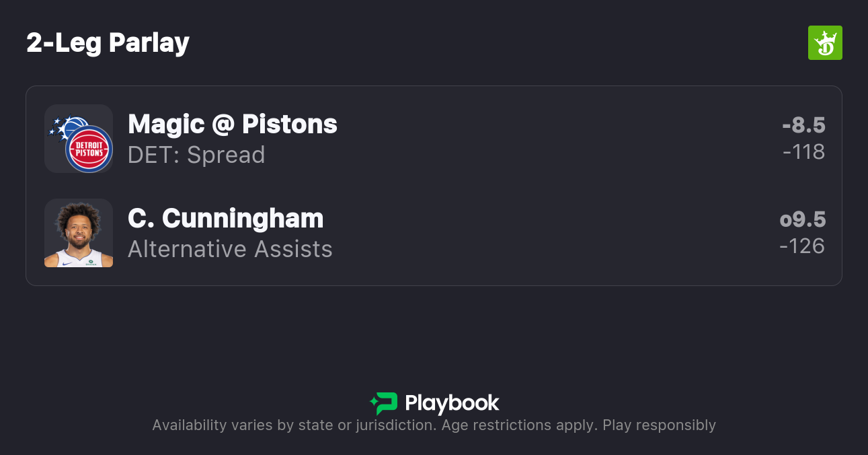Open C. Cunningham's player headshot photo
The image size is (868, 455).
pyautogui.click(x=79, y=233)
